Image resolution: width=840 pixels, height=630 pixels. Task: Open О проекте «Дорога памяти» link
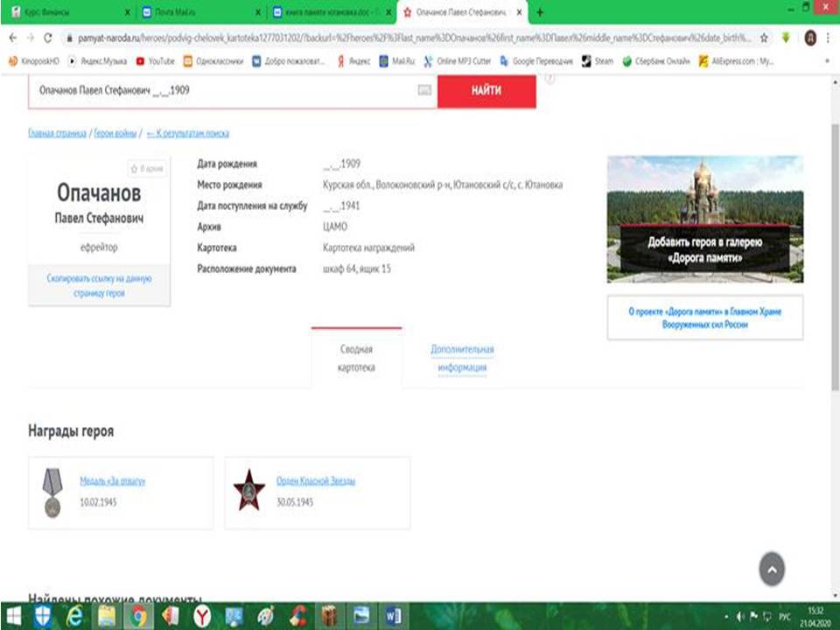(x=705, y=318)
